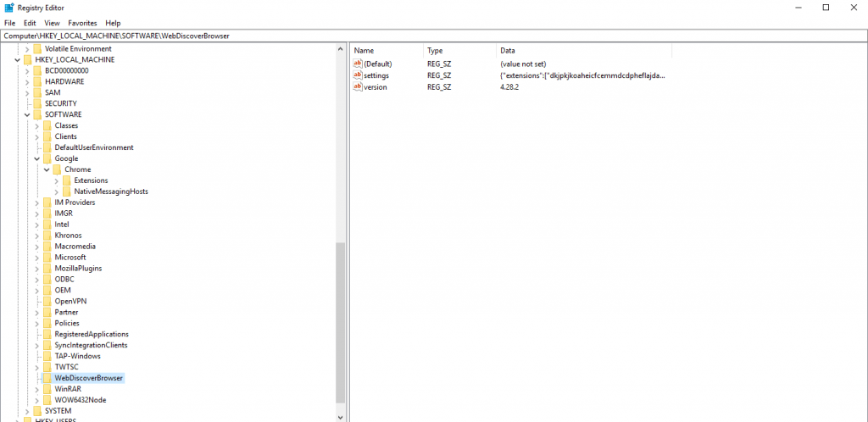Viewport: 868px width, 422px height.
Task: Expand the SYSTEM key
Action: (x=27, y=411)
